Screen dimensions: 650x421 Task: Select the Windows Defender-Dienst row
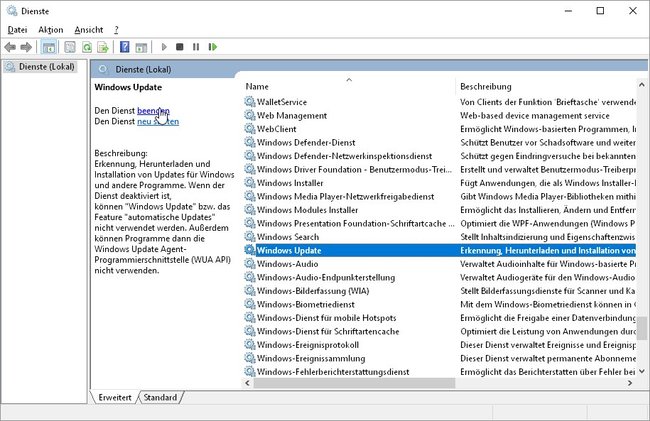click(x=439, y=142)
